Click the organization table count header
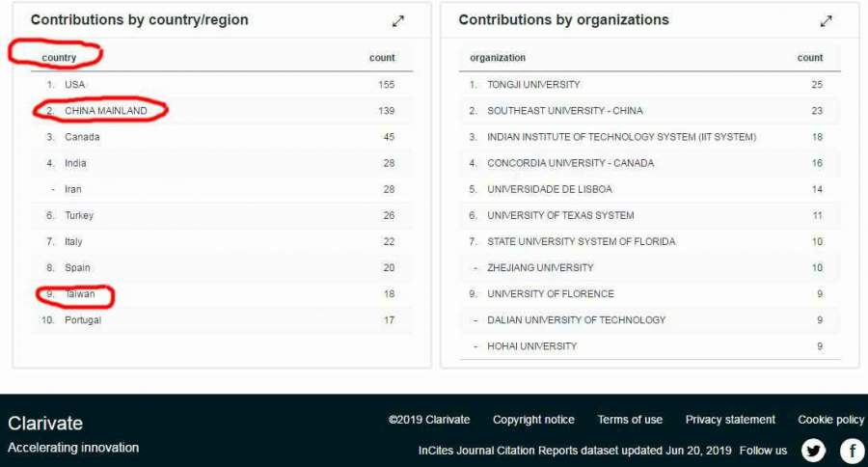Image resolution: width=868 pixels, height=467 pixels. [810, 58]
